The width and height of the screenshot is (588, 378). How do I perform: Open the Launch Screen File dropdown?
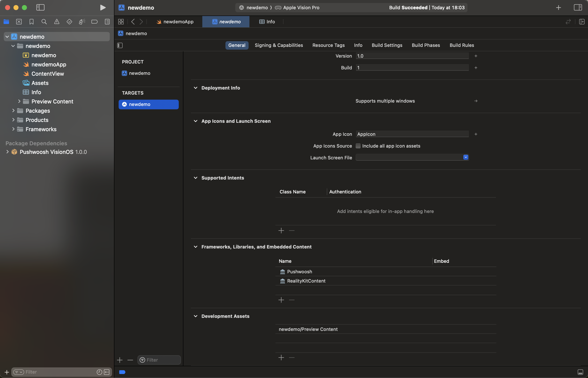pyautogui.click(x=465, y=157)
